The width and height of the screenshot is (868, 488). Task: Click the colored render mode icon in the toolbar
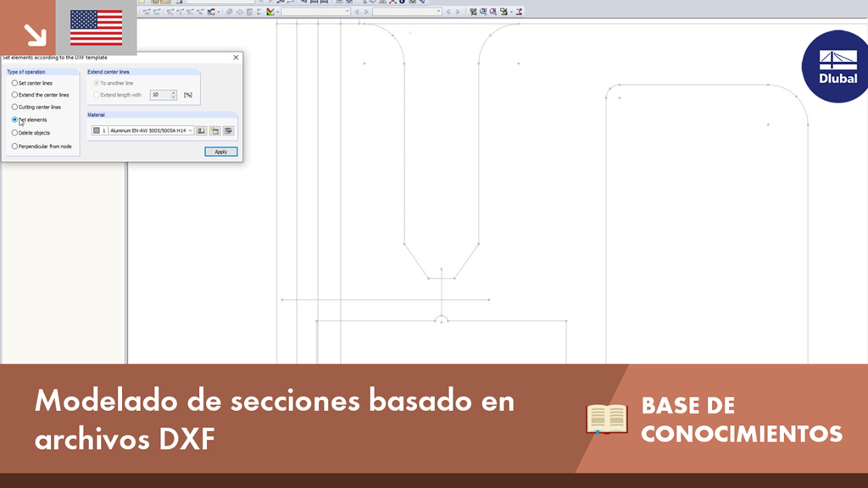269,11
